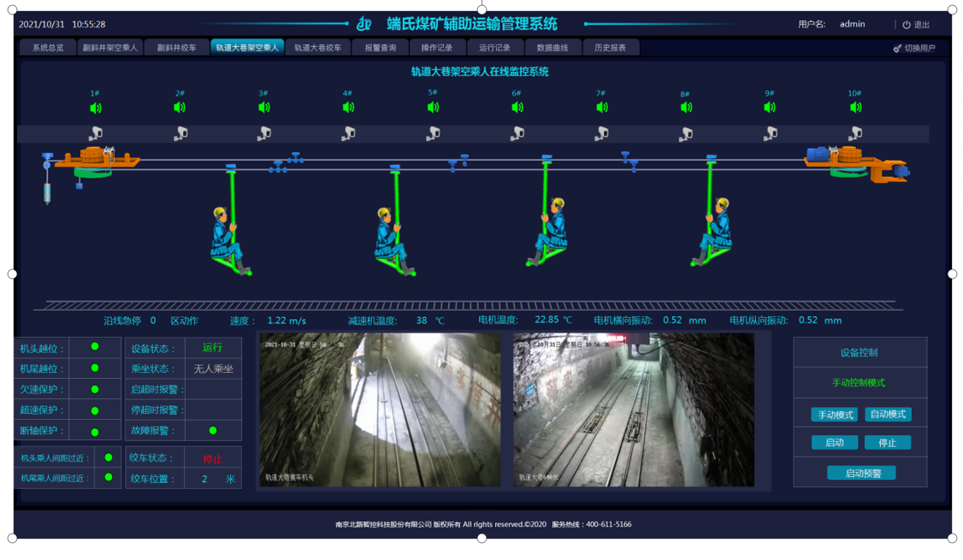963x560 pixels.
Task: Switch to 手动模式 control mode
Action: point(834,415)
